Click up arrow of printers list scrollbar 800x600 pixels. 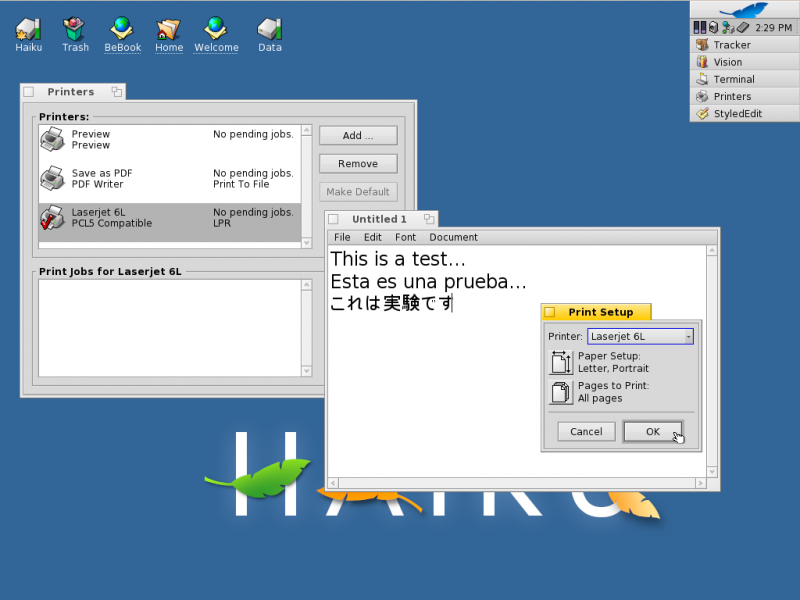click(x=307, y=131)
